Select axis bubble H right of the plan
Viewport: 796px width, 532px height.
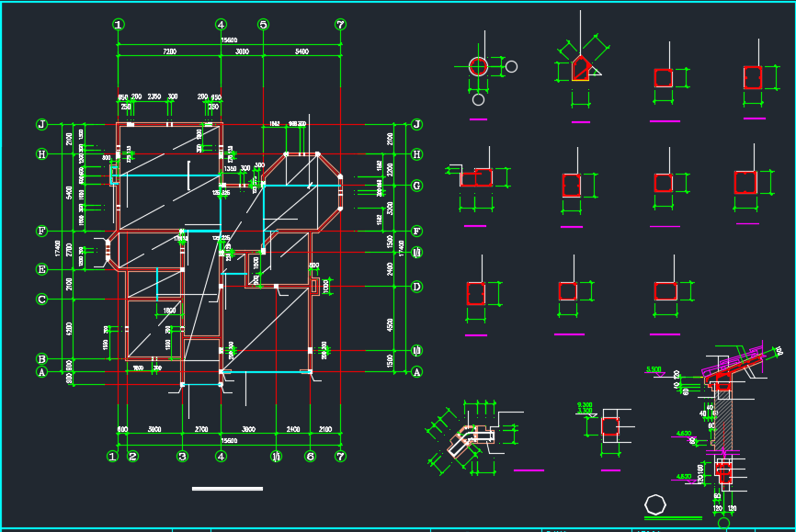click(416, 154)
